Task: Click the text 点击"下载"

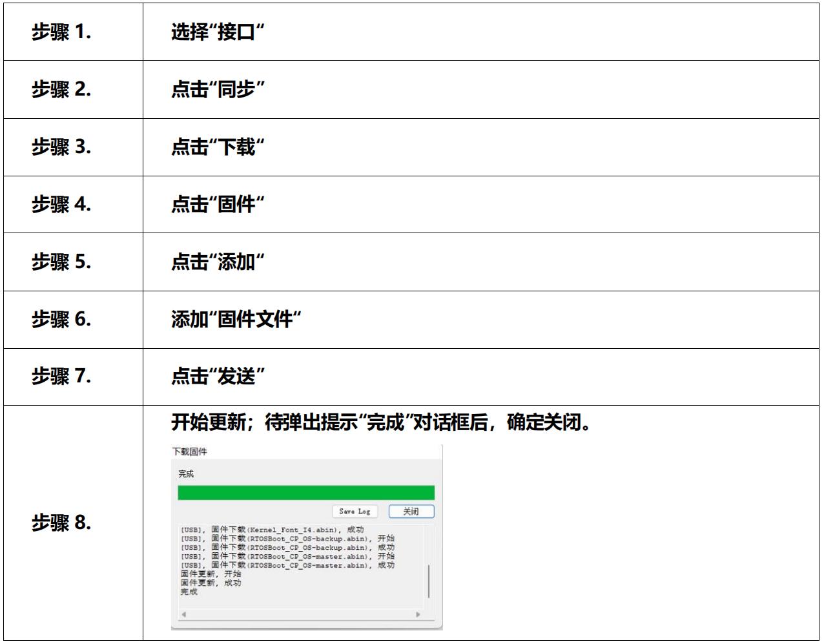Action: pyautogui.click(x=218, y=147)
